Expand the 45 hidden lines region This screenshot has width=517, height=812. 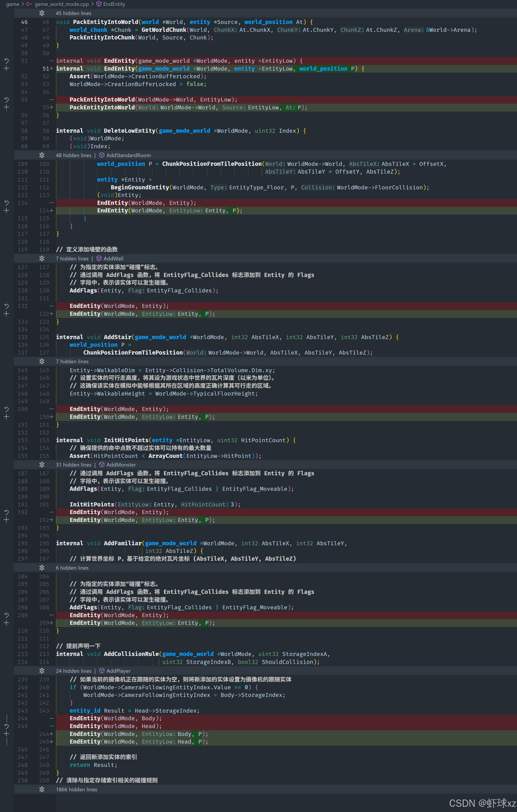42,13
